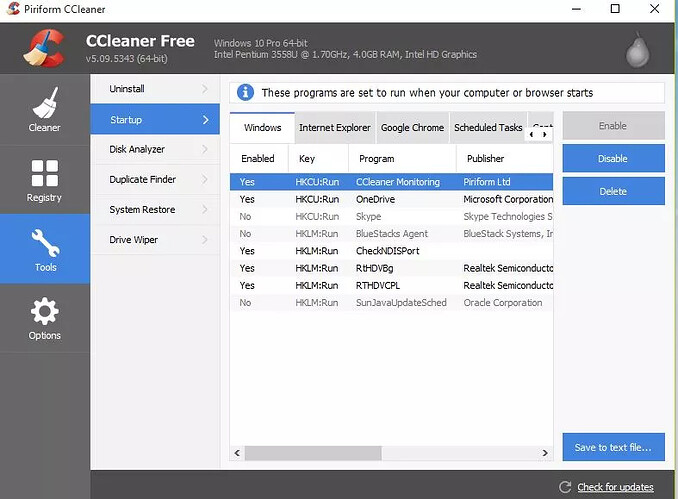Click the blue info icon

[x=245, y=93]
